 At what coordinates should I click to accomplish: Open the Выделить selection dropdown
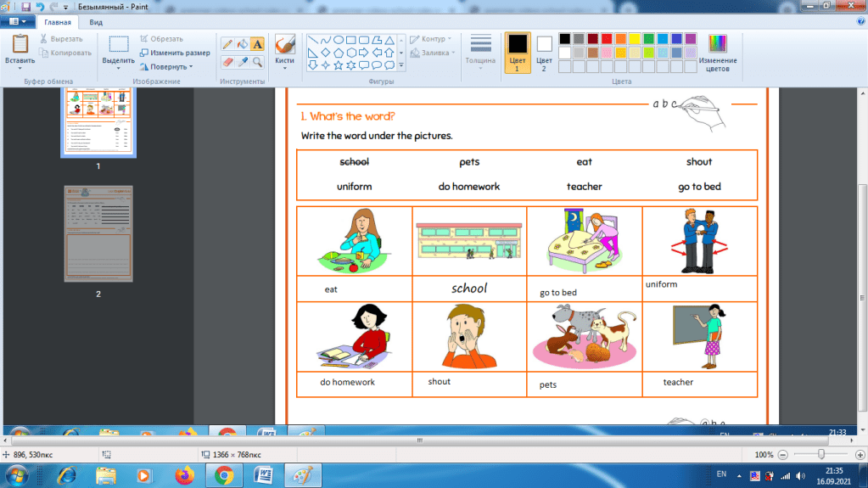point(119,69)
